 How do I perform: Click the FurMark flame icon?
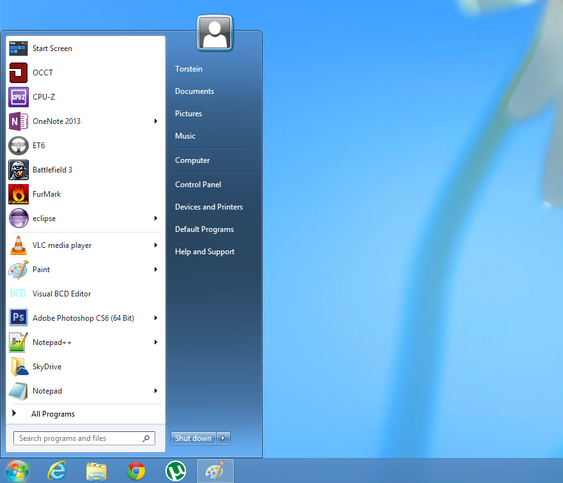pyautogui.click(x=18, y=194)
